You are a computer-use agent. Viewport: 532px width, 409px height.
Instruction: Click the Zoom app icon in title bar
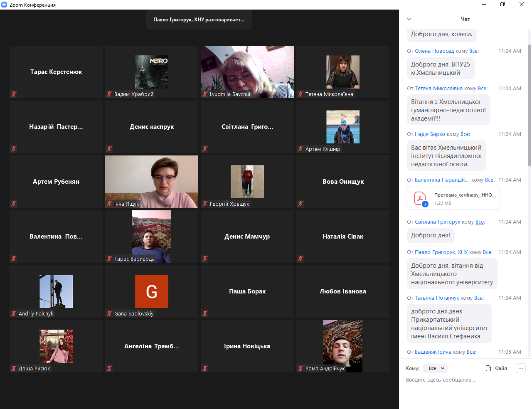click(x=5, y=5)
